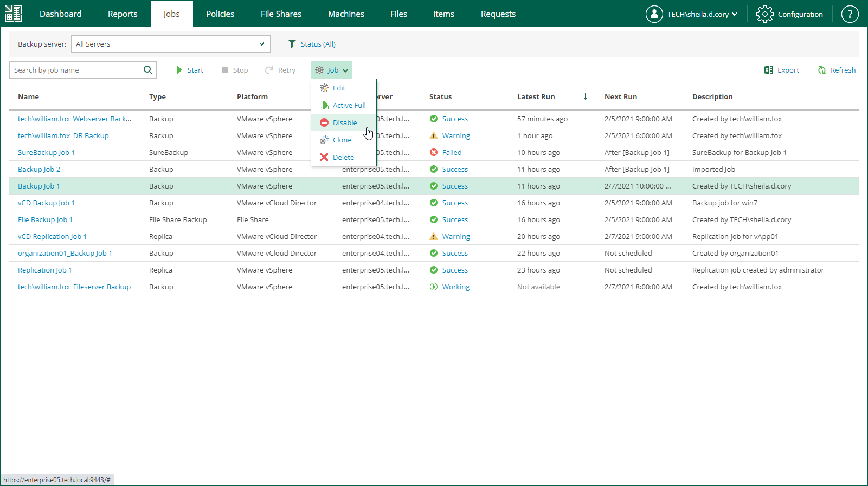Image resolution: width=868 pixels, height=486 pixels.
Task: Select Active Full menu option
Action: coord(349,105)
